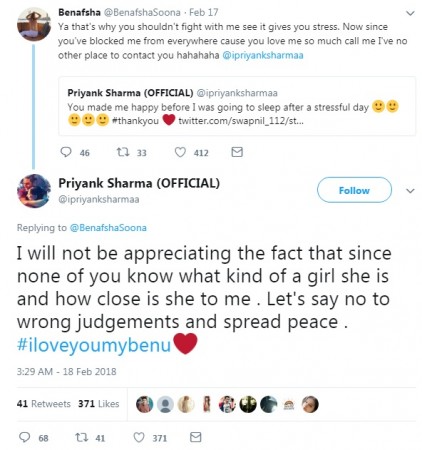
Task: View Benafsha's profile picture
Action: point(34,24)
